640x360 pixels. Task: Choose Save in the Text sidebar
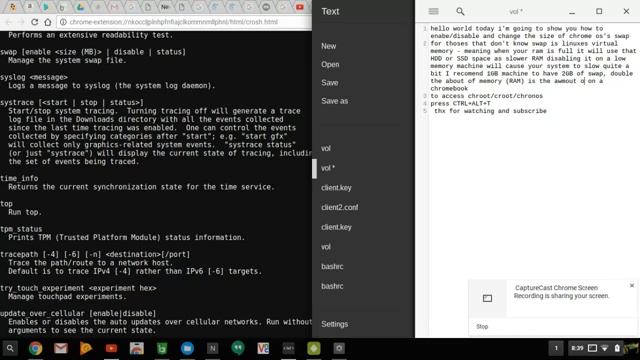coord(329,83)
